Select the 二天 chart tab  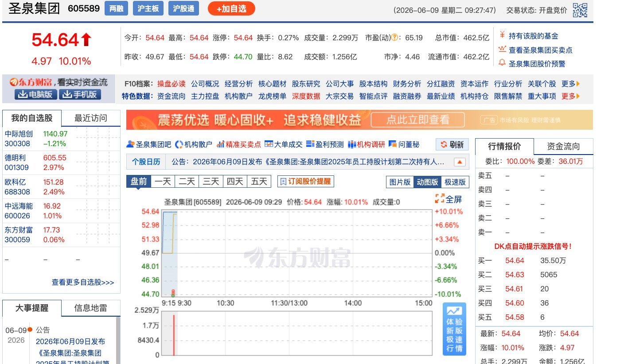click(x=187, y=182)
